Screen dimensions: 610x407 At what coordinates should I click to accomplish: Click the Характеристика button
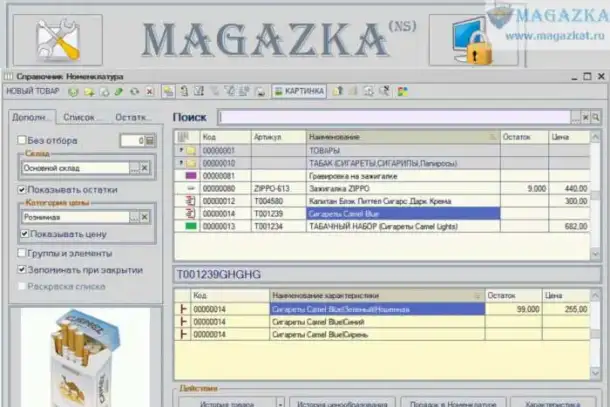(553, 403)
